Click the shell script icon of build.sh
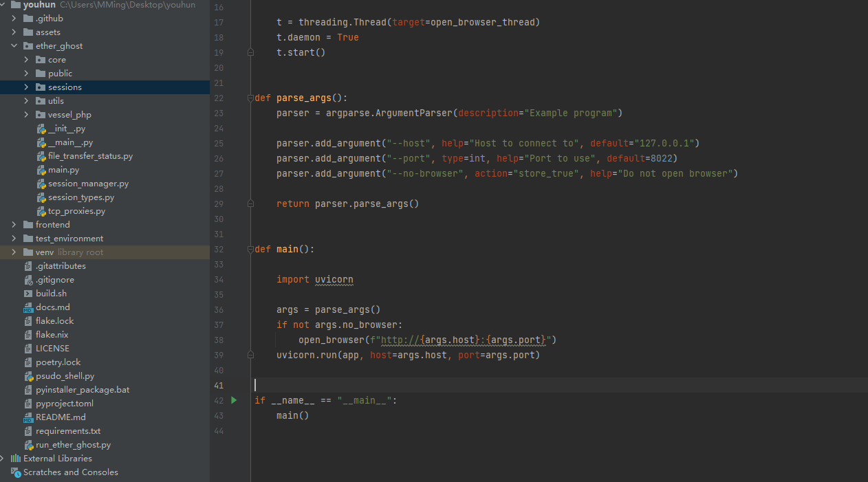This screenshot has height=482, width=868. [28, 294]
